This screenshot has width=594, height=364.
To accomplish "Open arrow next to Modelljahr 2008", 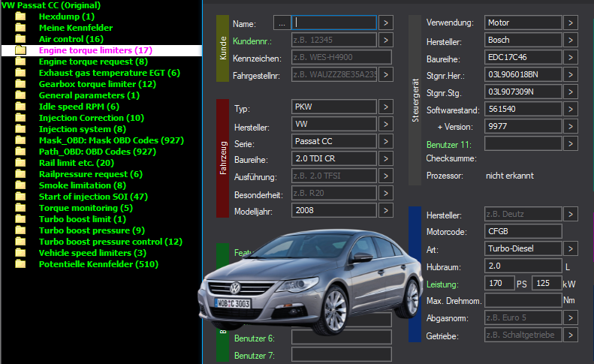I will 386,211.
